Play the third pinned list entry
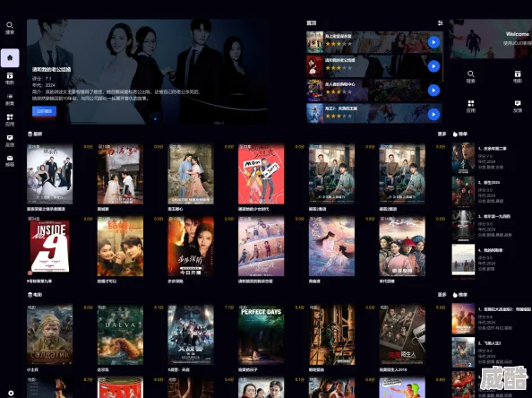The height and width of the screenshot is (398, 532). pos(433,91)
